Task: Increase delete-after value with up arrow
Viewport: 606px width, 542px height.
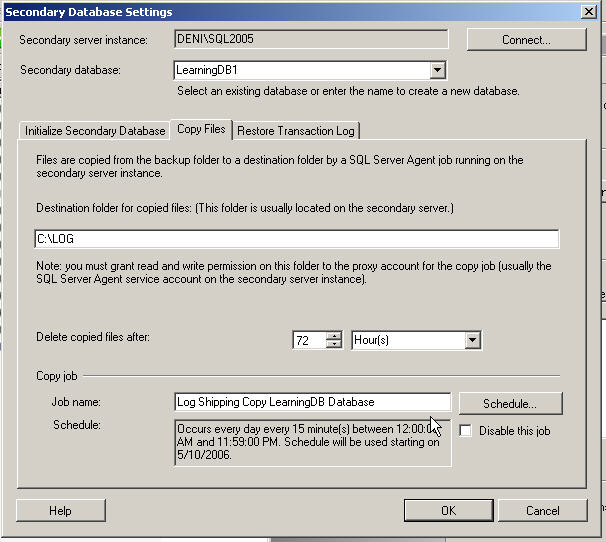Action: tap(334, 335)
